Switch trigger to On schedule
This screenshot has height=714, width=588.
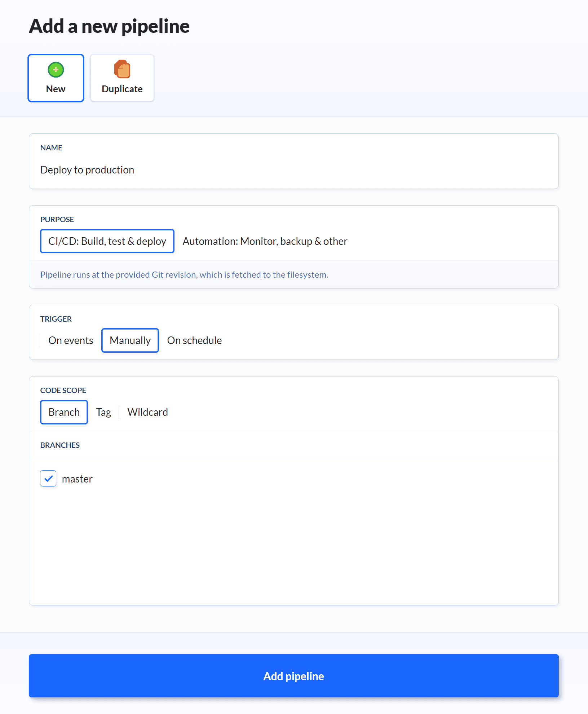coord(194,340)
